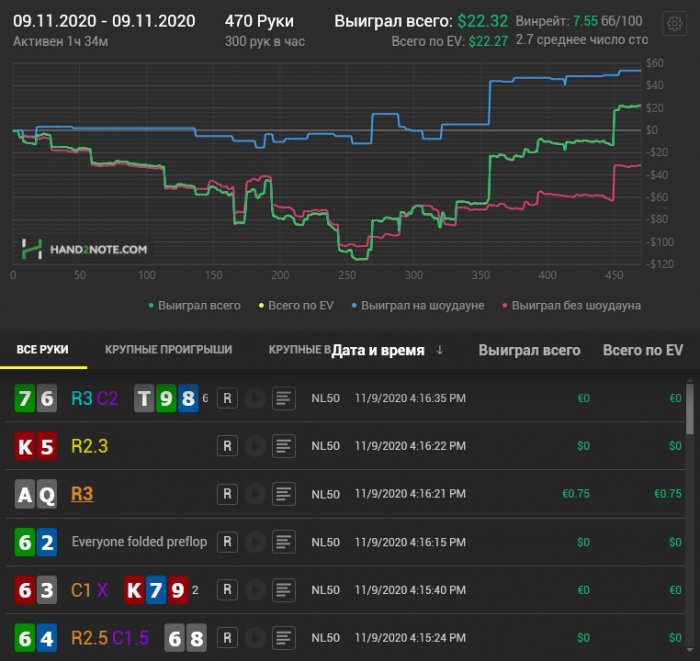
Task: Click R replay button for 64 hand
Action: pyautogui.click(x=227, y=638)
